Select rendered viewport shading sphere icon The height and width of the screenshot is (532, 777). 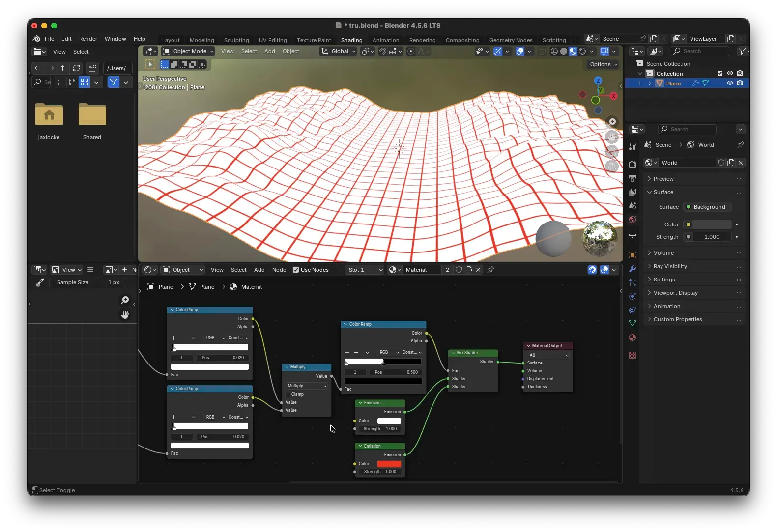pos(582,51)
